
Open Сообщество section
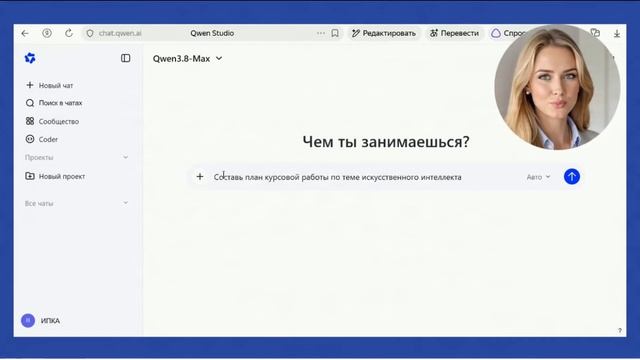pos(52,121)
